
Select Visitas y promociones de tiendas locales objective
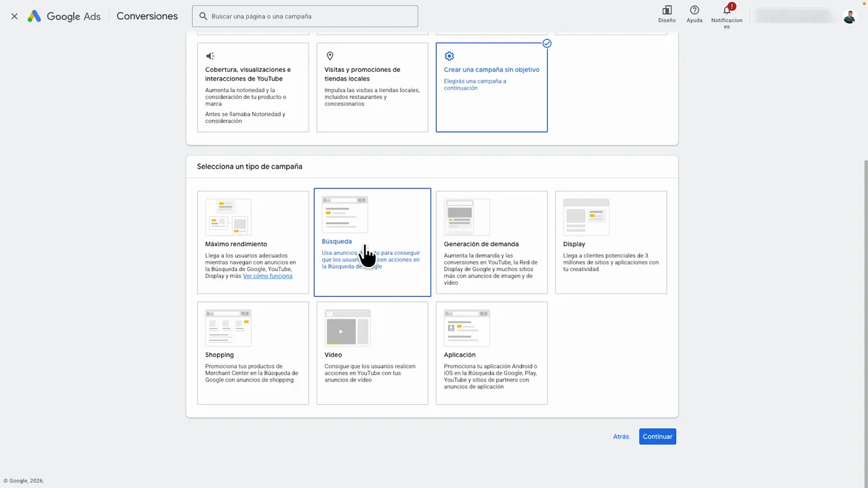pos(372,87)
